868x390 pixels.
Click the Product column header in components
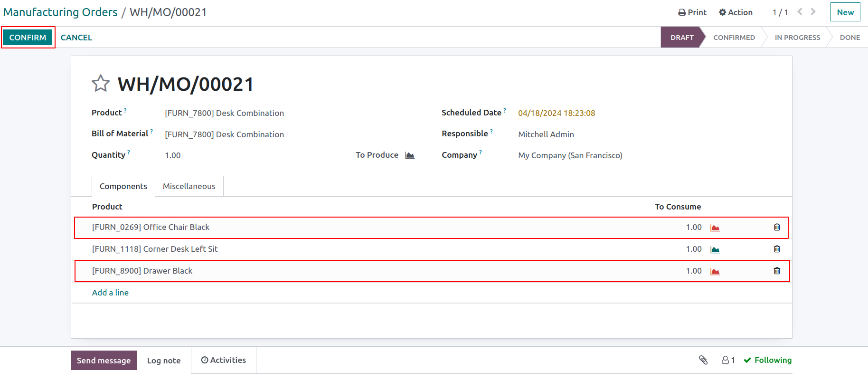click(x=107, y=207)
